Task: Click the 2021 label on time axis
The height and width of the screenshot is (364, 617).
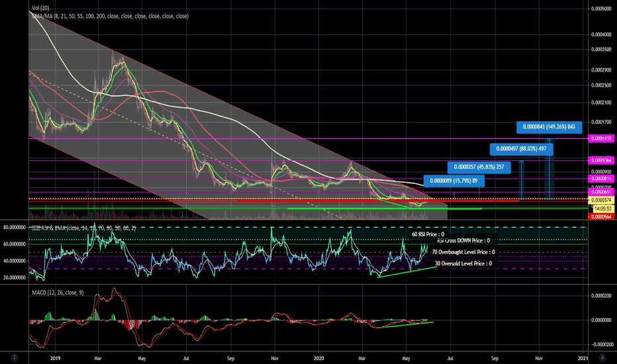Action: click(583, 359)
